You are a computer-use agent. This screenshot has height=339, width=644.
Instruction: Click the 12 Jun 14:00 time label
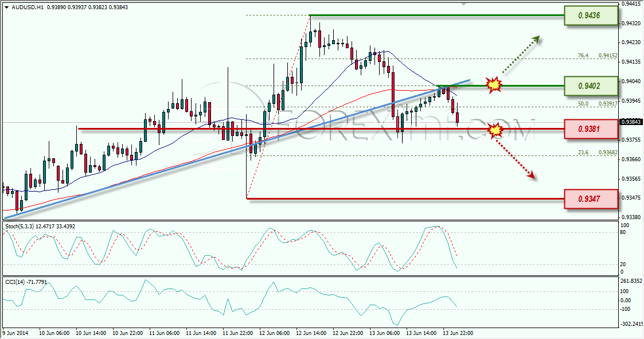(x=311, y=333)
